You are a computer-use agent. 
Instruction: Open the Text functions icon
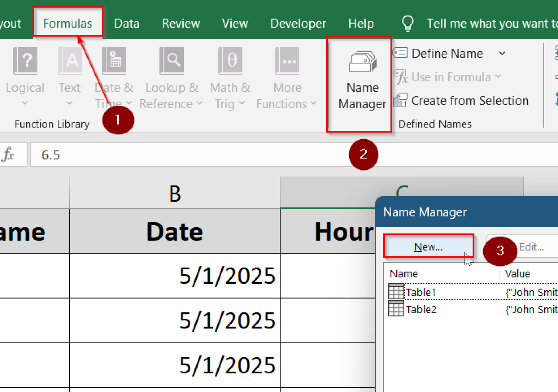click(69, 61)
